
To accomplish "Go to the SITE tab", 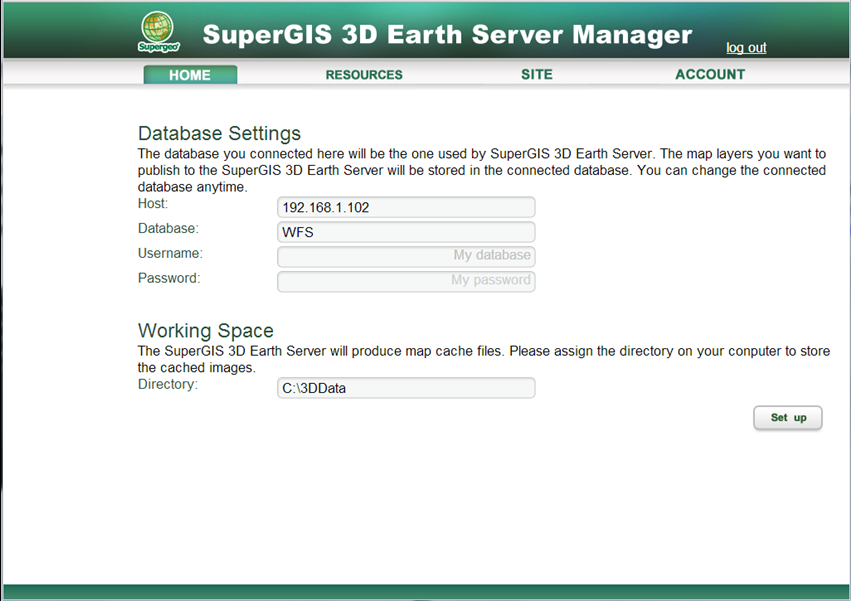I will [x=537, y=75].
